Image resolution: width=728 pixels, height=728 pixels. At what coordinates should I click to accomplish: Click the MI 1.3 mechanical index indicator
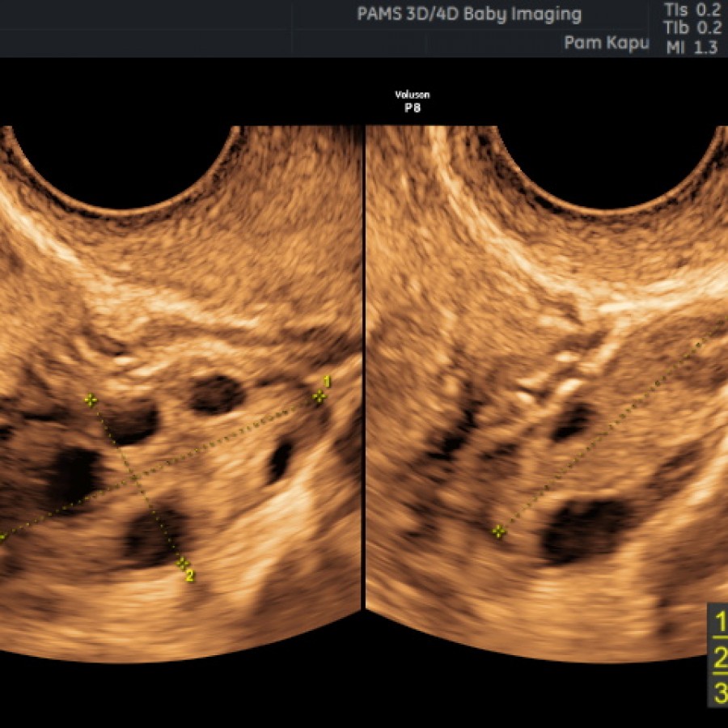click(x=696, y=47)
